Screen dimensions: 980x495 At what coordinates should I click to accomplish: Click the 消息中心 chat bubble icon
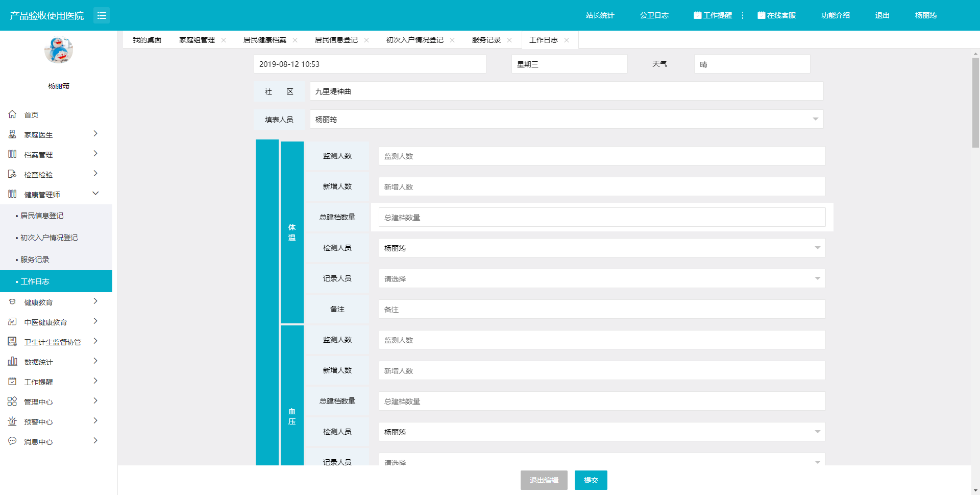click(x=12, y=441)
